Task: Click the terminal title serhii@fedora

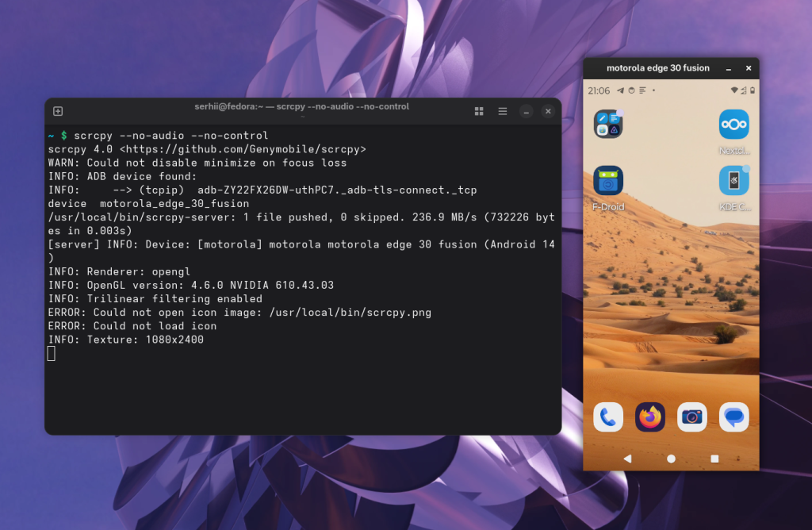Action: pyautogui.click(x=302, y=106)
